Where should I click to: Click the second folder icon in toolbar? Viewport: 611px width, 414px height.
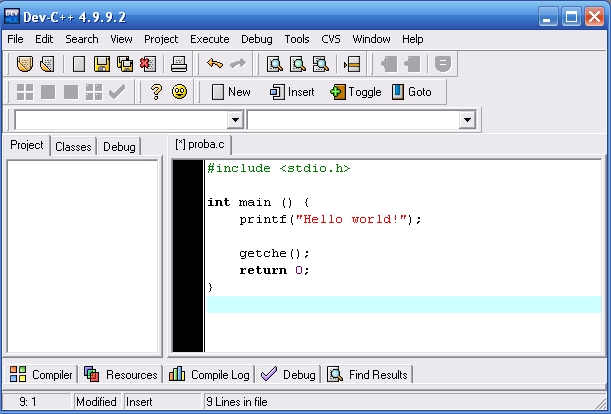(47, 64)
